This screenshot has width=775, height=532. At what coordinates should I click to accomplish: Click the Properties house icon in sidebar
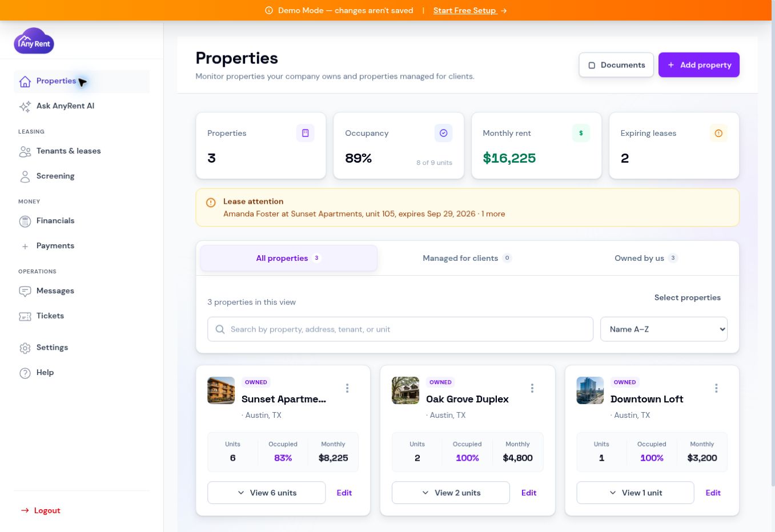[x=25, y=82]
